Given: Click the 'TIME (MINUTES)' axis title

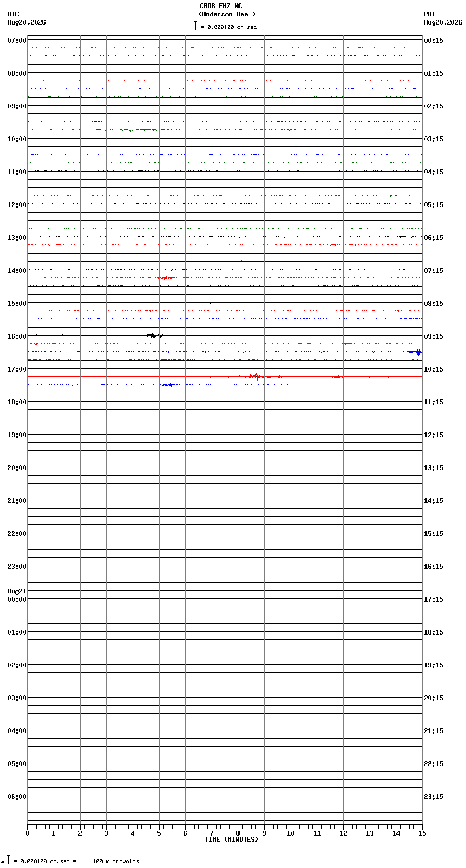Looking at the screenshot, I should pyautogui.click(x=231, y=840).
